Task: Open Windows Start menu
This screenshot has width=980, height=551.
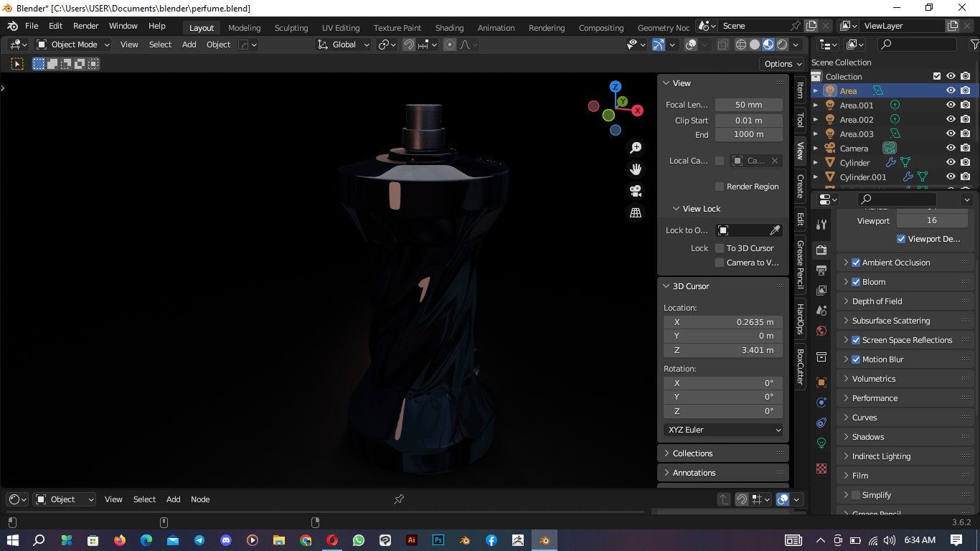Action: (12, 540)
